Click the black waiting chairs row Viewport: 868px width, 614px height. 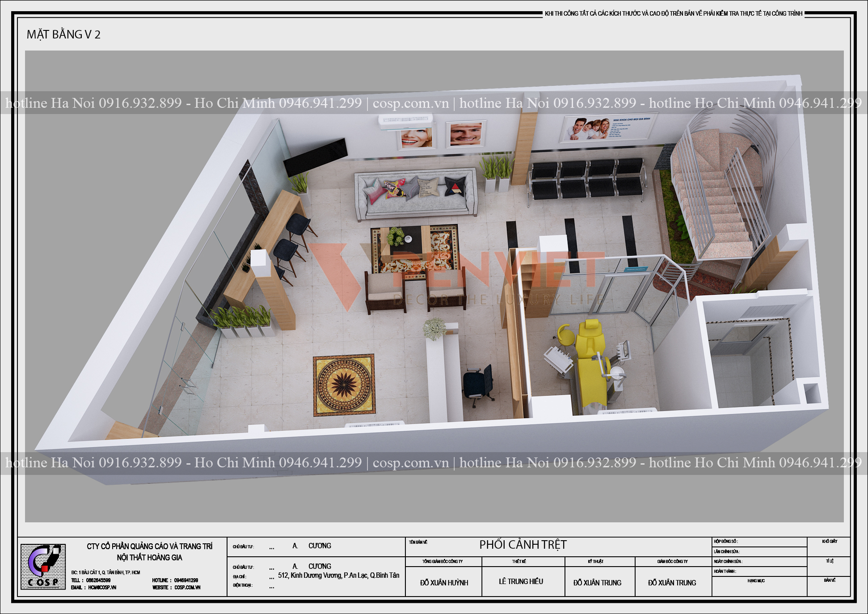tap(587, 178)
